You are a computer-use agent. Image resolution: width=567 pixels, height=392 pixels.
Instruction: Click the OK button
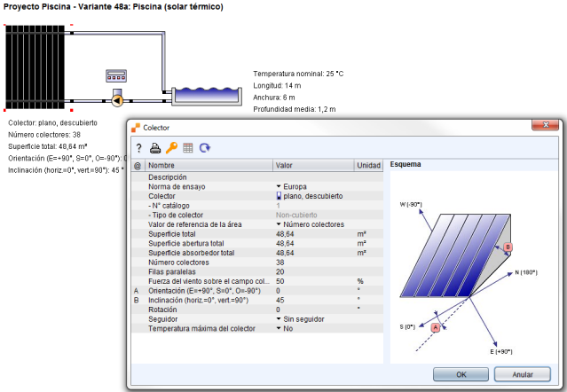point(460,373)
